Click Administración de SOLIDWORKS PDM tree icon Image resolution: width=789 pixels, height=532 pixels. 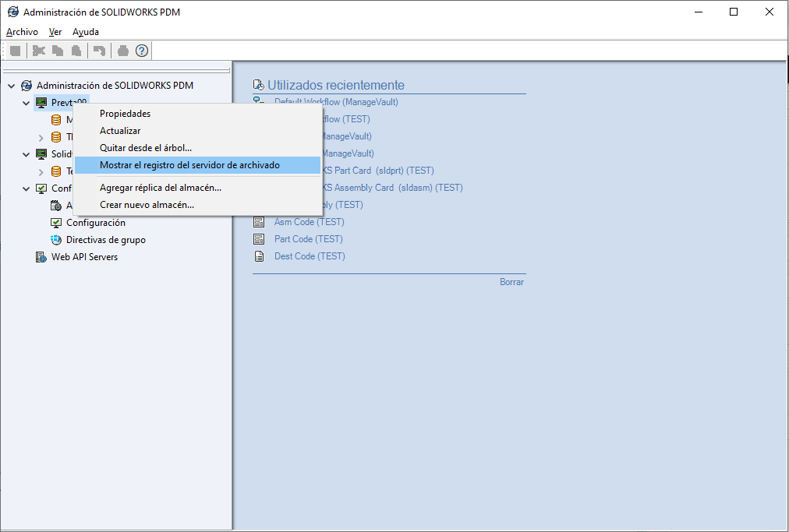click(x=27, y=86)
